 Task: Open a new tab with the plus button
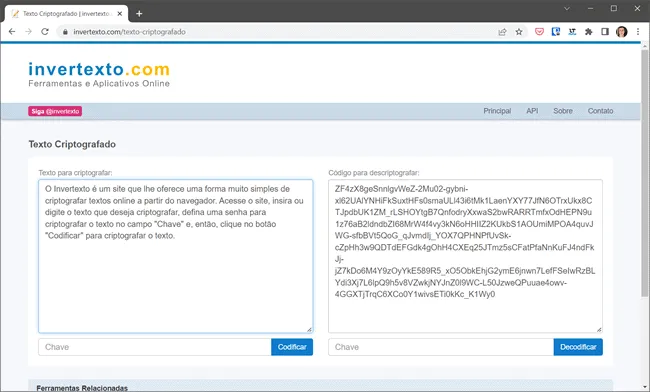[x=139, y=14]
